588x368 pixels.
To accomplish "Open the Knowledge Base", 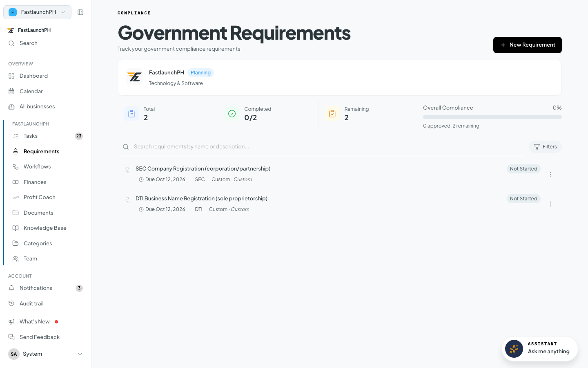I will click(47, 228).
